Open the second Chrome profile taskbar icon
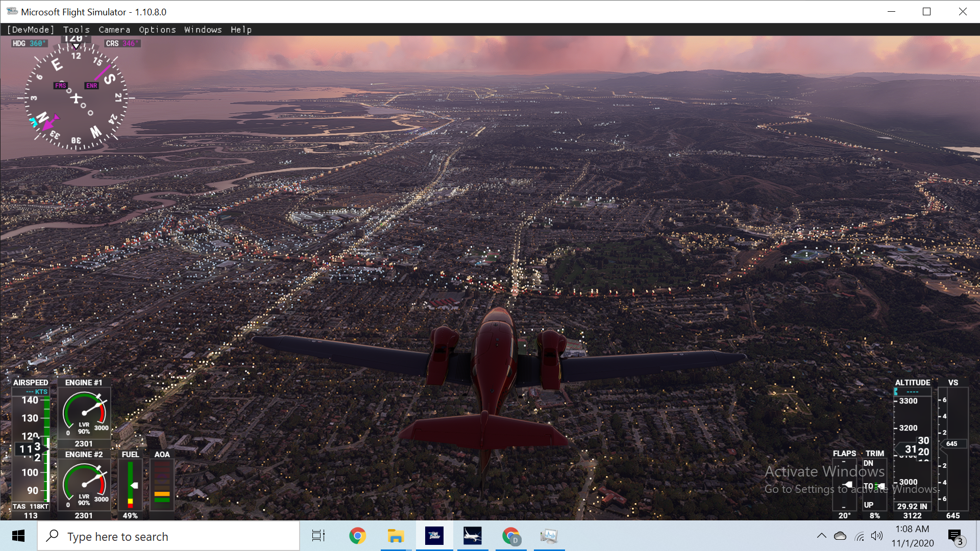 (511, 536)
